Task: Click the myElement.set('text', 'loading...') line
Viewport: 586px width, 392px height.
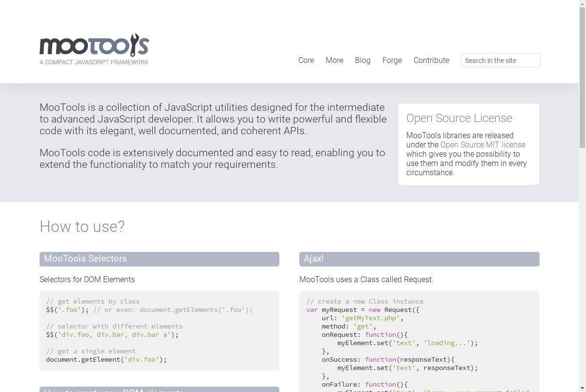Action: [x=408, y=343]
